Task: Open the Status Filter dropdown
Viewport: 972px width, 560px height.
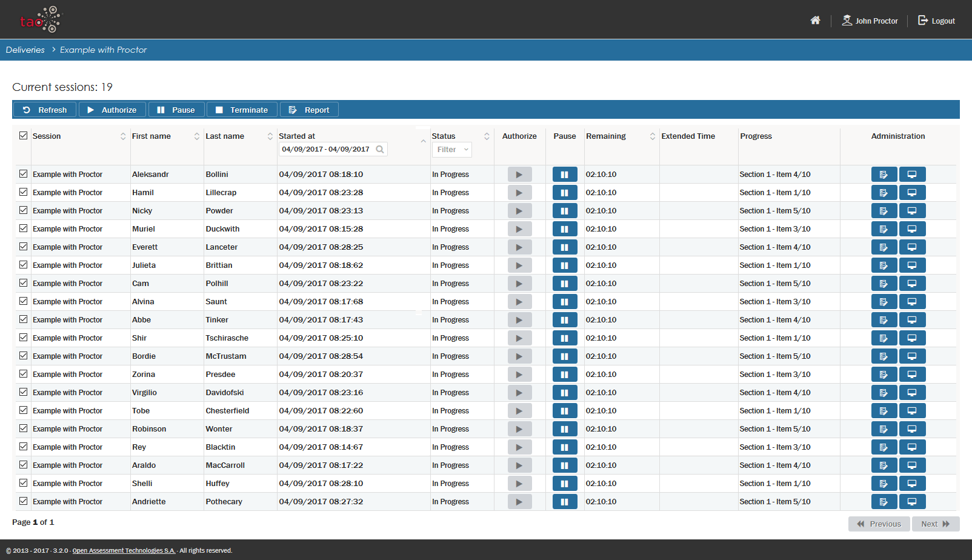Action: pyautogui.click(x=452, y=150)
